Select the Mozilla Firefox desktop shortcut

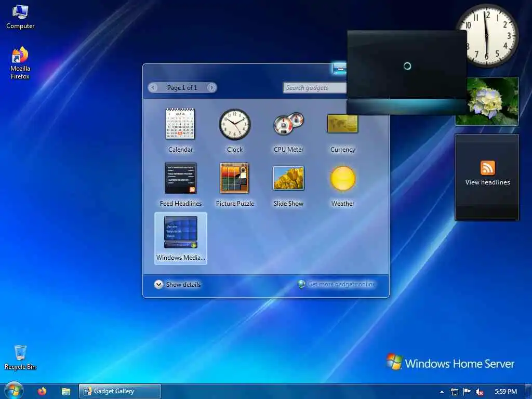point(20,63)
